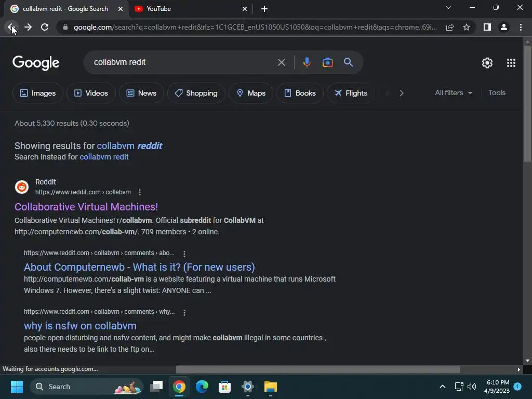Open volume control in system tray
Screen dimensions: 532x399
pos(472,387)
